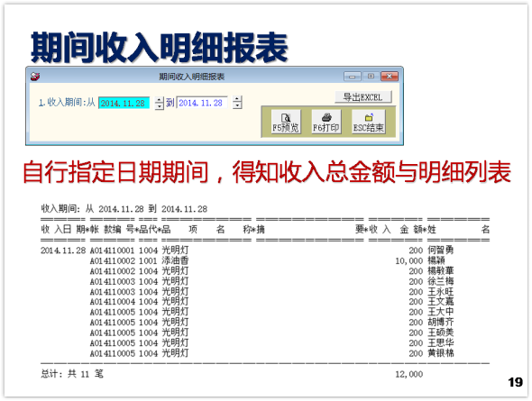
Task: Click the 1.收入期间 label
Action: click(x=67, y=103)
